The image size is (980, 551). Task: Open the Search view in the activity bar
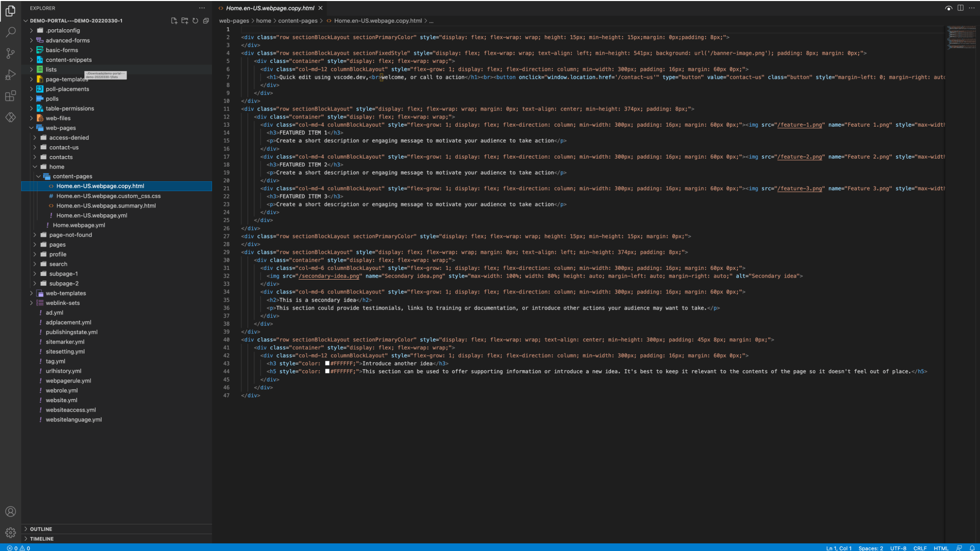[10, 31]
